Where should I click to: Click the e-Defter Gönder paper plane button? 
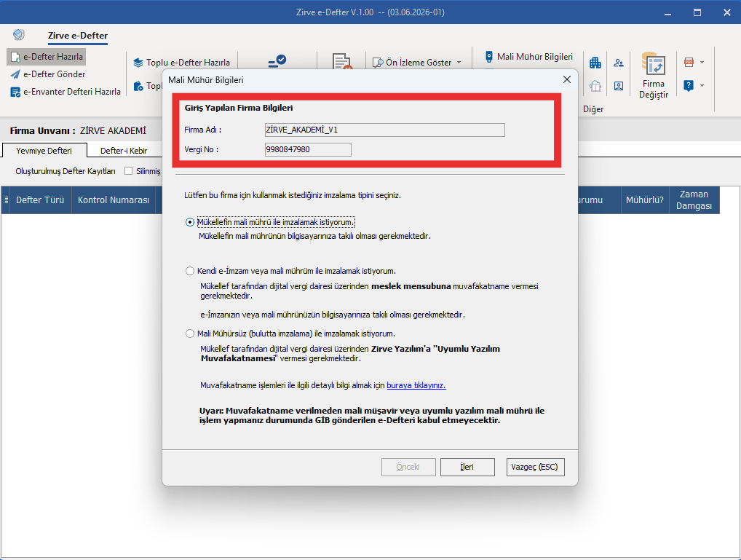pyautogui.click(x=48, y=74)
